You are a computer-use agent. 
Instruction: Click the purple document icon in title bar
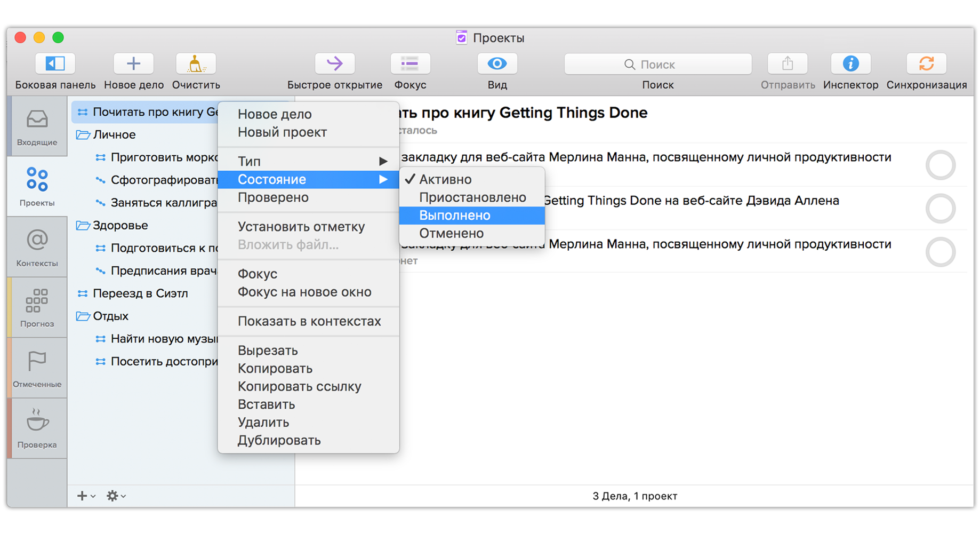tap(461, 37)
